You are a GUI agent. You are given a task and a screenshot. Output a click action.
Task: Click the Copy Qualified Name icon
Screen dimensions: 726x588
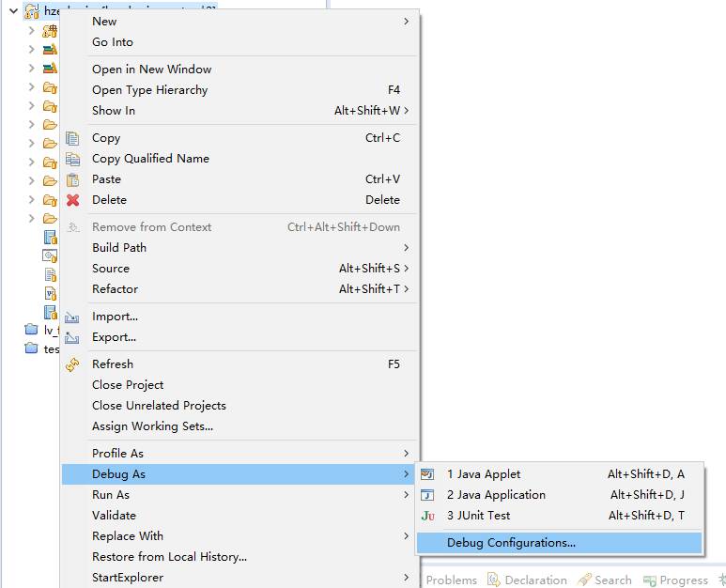tap(72, 159)
